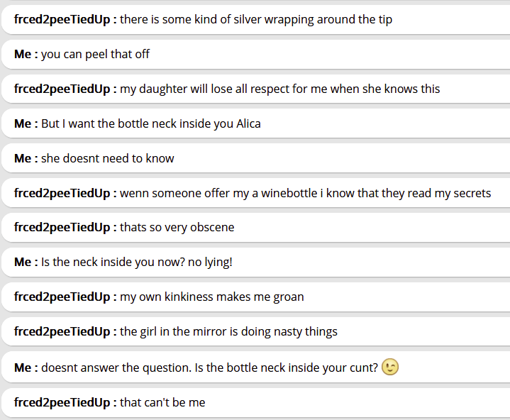Click the message ending with "no lying!"
The width and height of the screenshot is (510, 420).
pos(137,262)
